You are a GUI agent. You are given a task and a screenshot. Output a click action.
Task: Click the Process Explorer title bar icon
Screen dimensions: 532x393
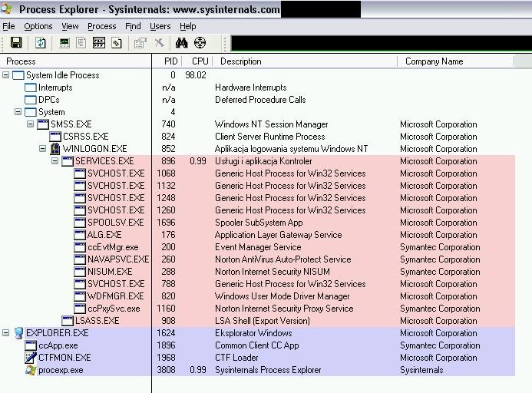pyautogui.click(x=6, y=9)
